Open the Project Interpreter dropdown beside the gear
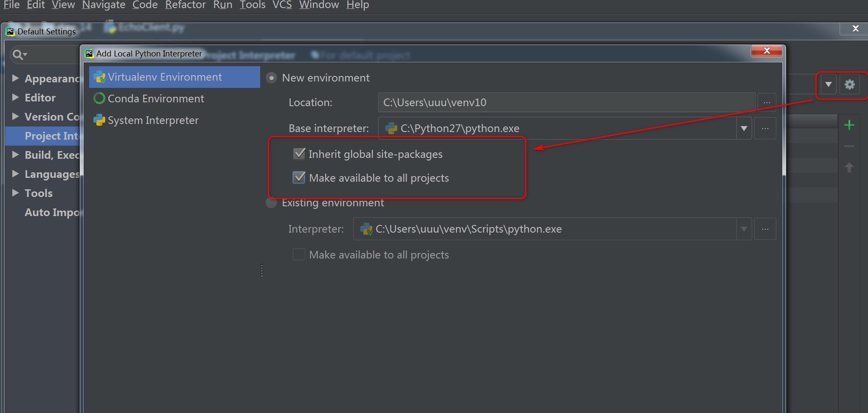 tap(828, 84)
